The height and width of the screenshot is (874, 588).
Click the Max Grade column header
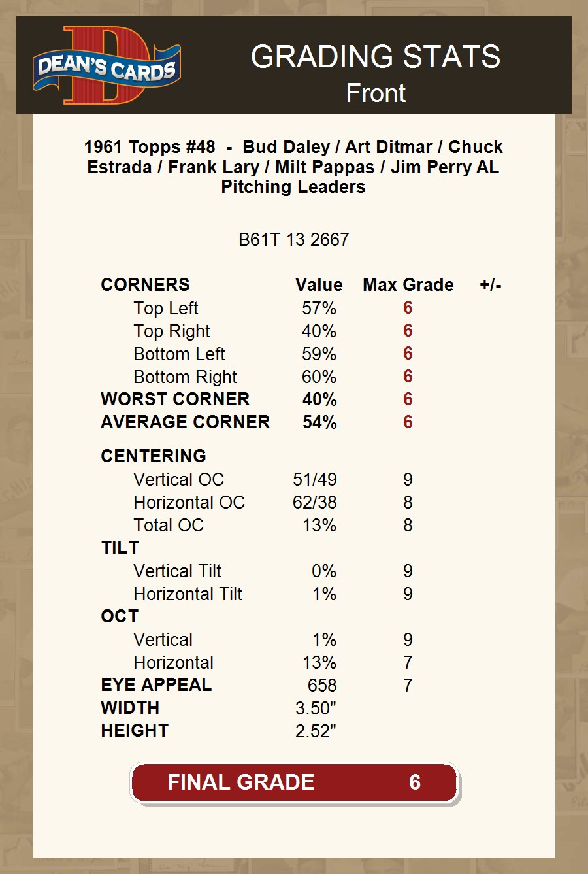pos(408,285)
